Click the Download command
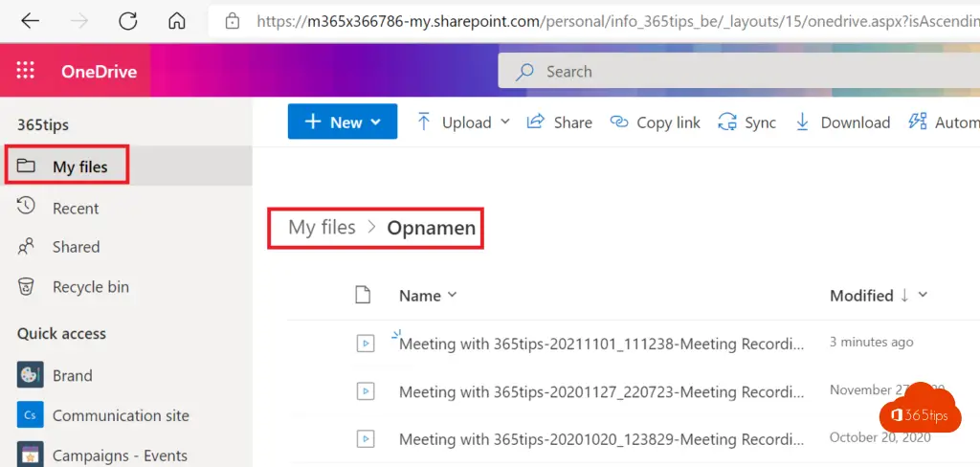Image resolution: width=980 pixels, height=467 pixels. [842, 122]
